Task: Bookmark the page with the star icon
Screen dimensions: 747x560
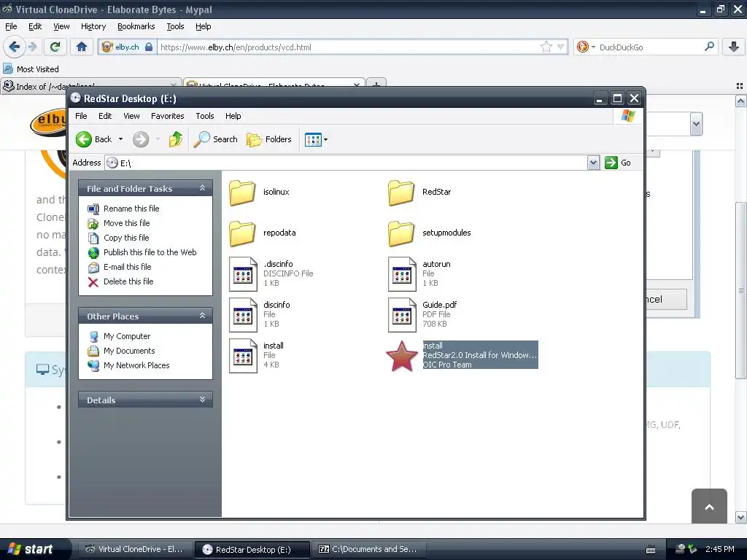Action: coord(546,47)
